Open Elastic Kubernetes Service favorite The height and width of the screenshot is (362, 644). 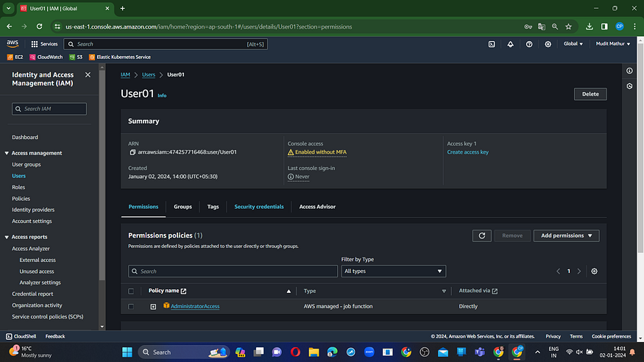click(x=119, y=57)
